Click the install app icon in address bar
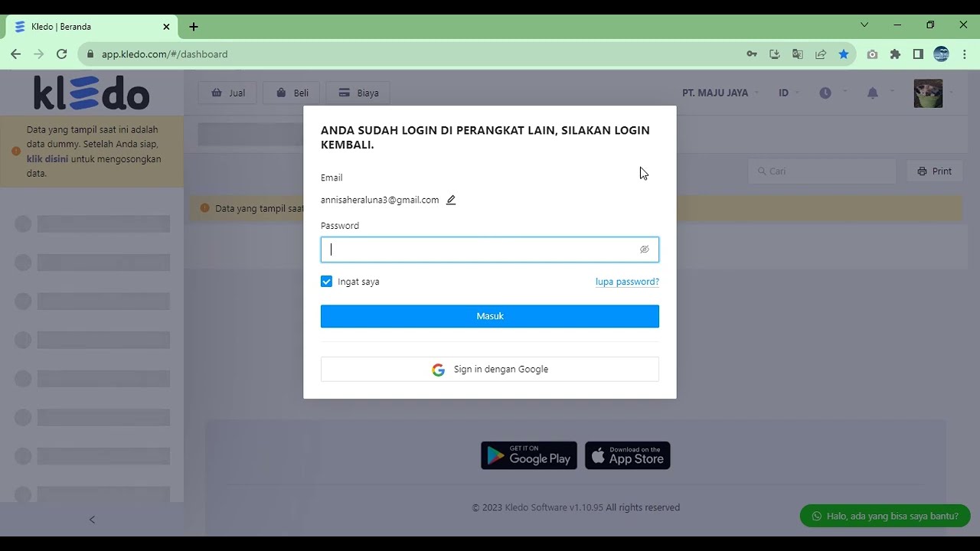The height and width of the screenshot is (551, 980). (x=775, y=54)
